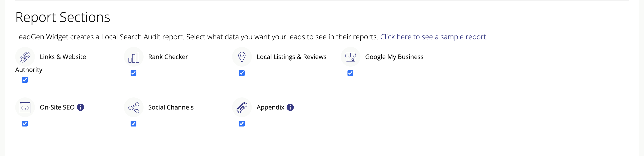Image resolution: width=644 pixels, height=156 pixels.
Task: Click the Rank Checker text label
Action: tap(168, 57)
